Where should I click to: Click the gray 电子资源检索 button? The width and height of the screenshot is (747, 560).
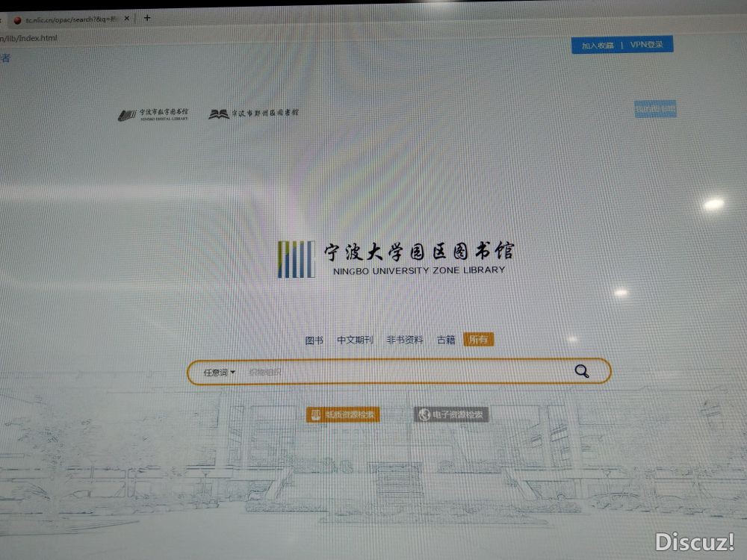point(452,414)
